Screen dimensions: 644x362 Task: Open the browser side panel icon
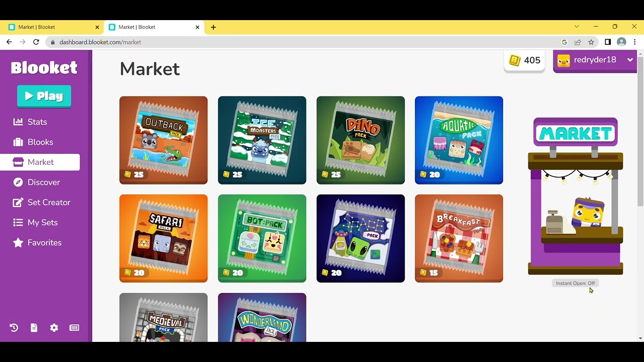point(608,42)
